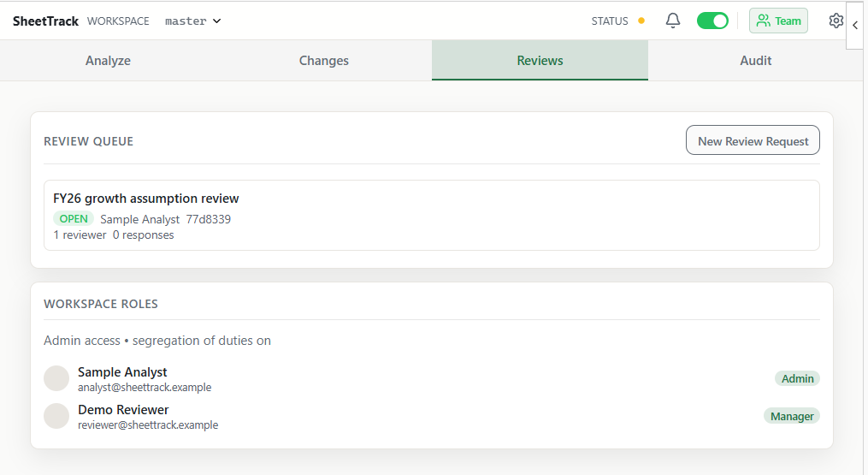Click the yellow STATUS indicator dot
Viewport: 868px width, 475px height.
[641, 21]
